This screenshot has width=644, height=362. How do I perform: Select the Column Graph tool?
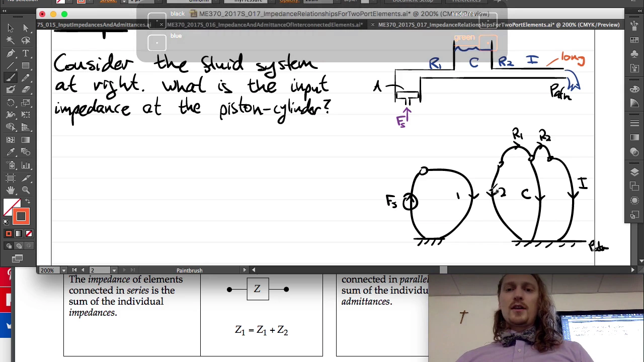pyautogui.click(x=26, y=165)
